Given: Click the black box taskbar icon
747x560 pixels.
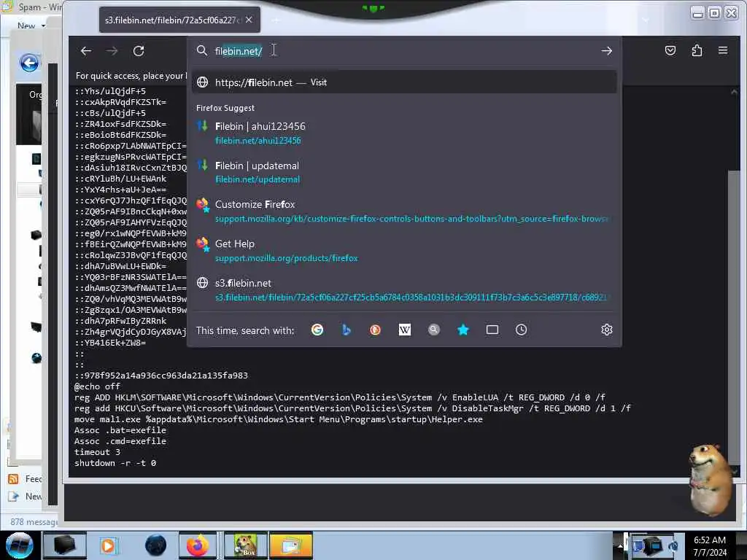Looking at the screenshot, I should coord(64,545).
